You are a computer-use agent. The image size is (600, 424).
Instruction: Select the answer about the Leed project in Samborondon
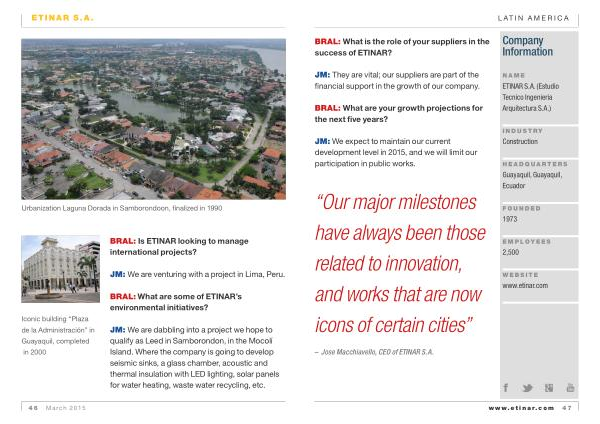pos(194,357)
